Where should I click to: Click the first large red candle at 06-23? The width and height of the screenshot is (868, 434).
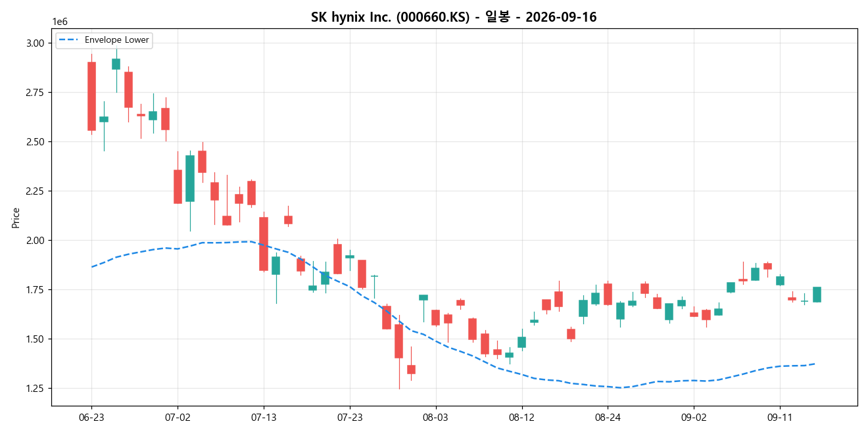tap(91, 96)
